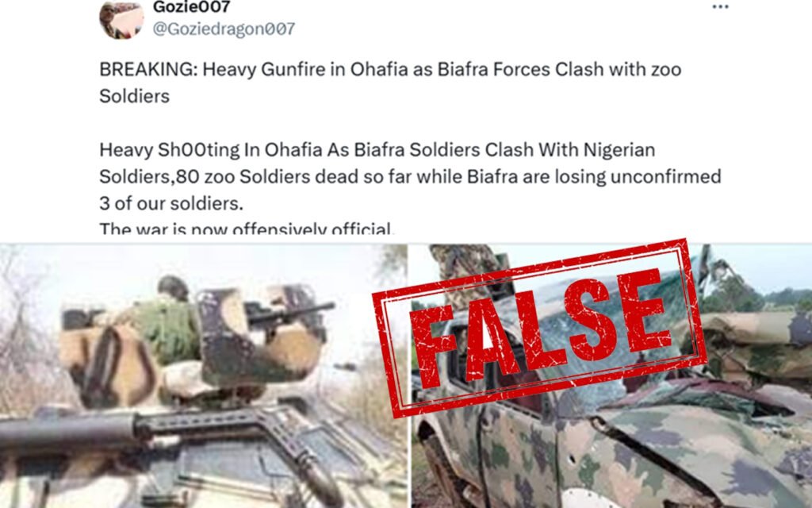Click the headline line ending 'Clash with zoo'
The width and height of the screenshot is (812, 508).
click(x=390, y=69)
